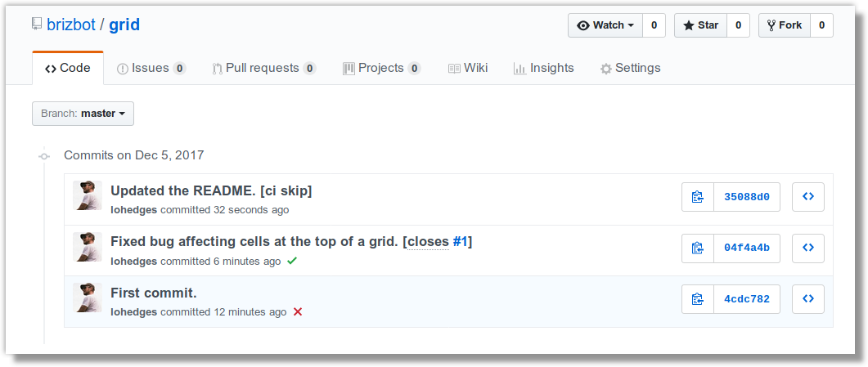Click the red failed status icon
This screenshot has height=367, width=868.
coord(298,312)
